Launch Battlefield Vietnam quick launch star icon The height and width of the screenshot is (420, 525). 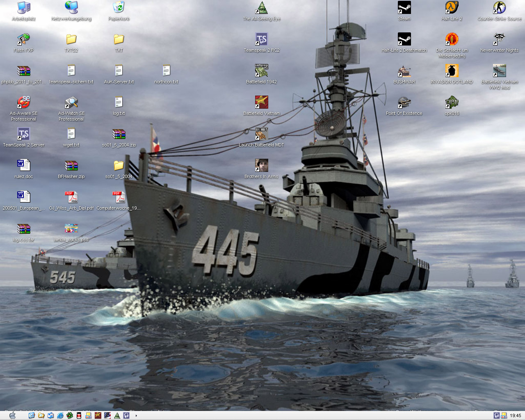[x=98, y=415]
